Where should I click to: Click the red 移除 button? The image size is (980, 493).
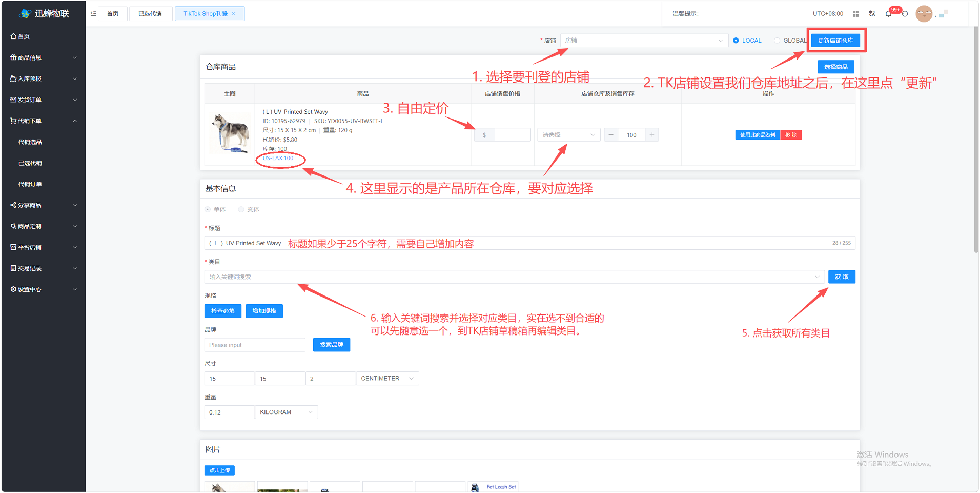pos(791,135)
